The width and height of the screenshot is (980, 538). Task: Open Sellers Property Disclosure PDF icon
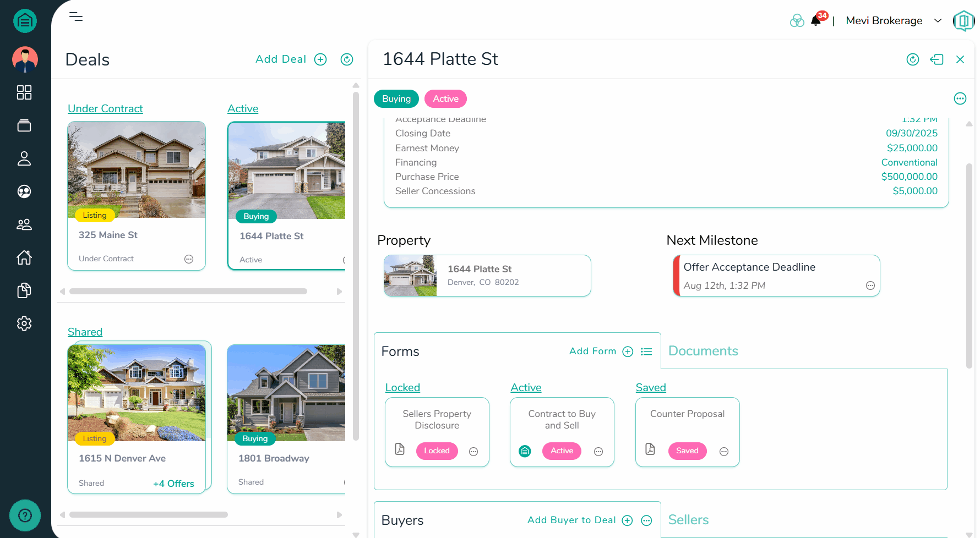click(x=400, y=449)
